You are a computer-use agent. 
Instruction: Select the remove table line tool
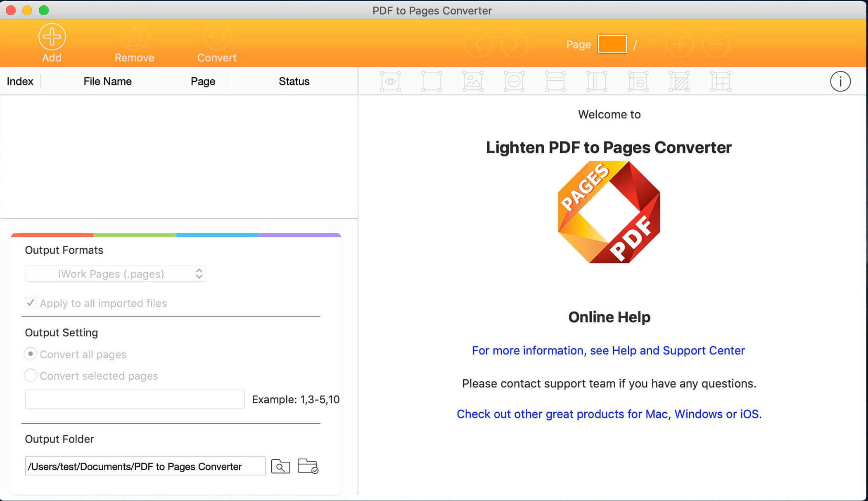pos(638,81)
